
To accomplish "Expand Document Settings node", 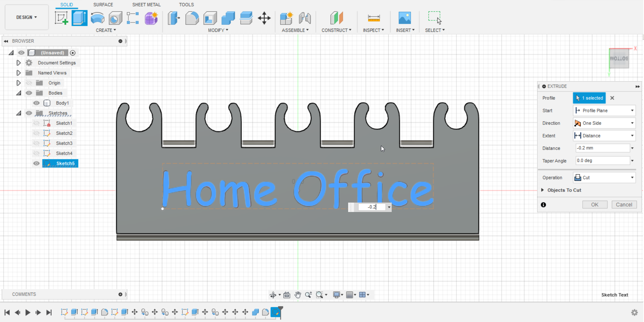I will click(18, 63).
